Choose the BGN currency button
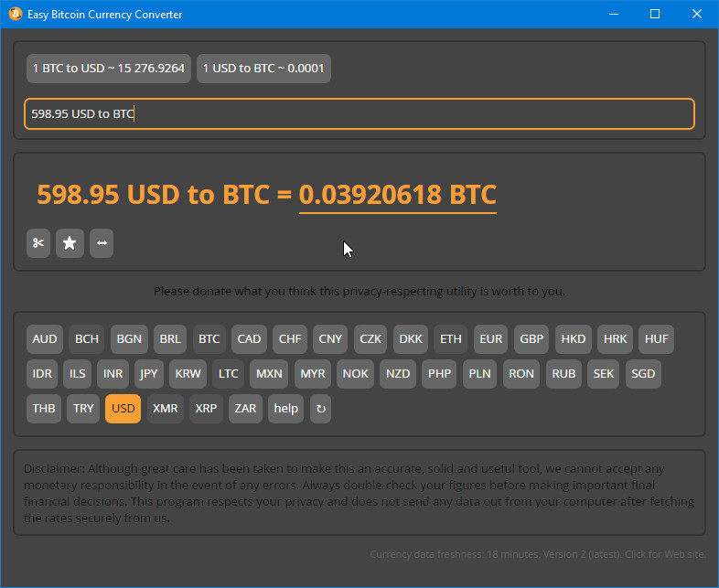The width and height of the screenshot is (719, 588). tap(129, 339)
